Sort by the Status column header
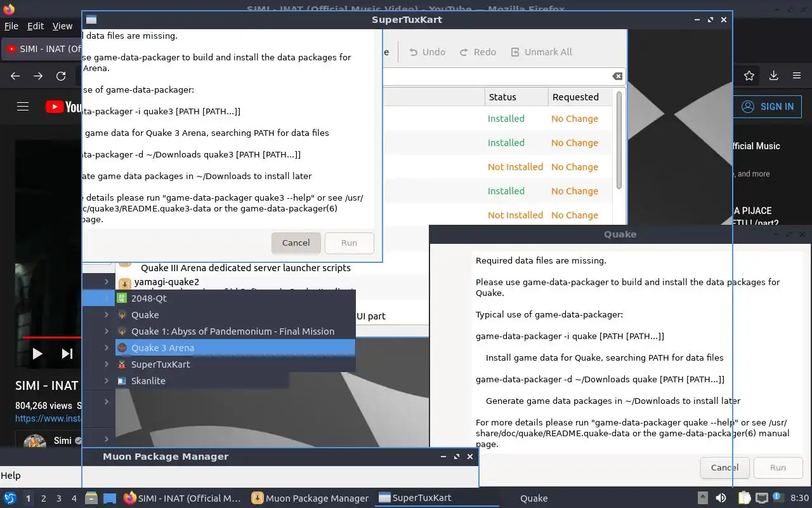 click(x=516, y=97)
